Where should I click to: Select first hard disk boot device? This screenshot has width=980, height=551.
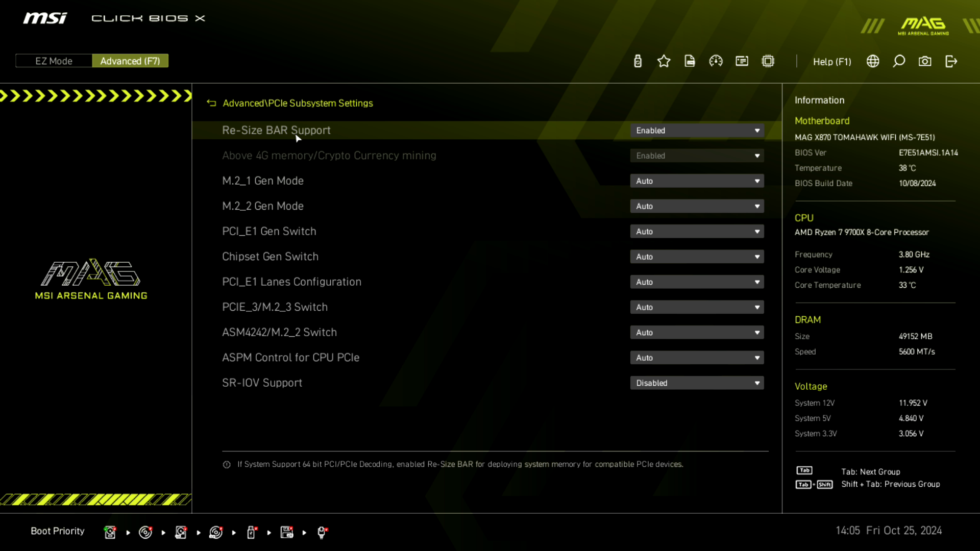[x=110, y=532]
